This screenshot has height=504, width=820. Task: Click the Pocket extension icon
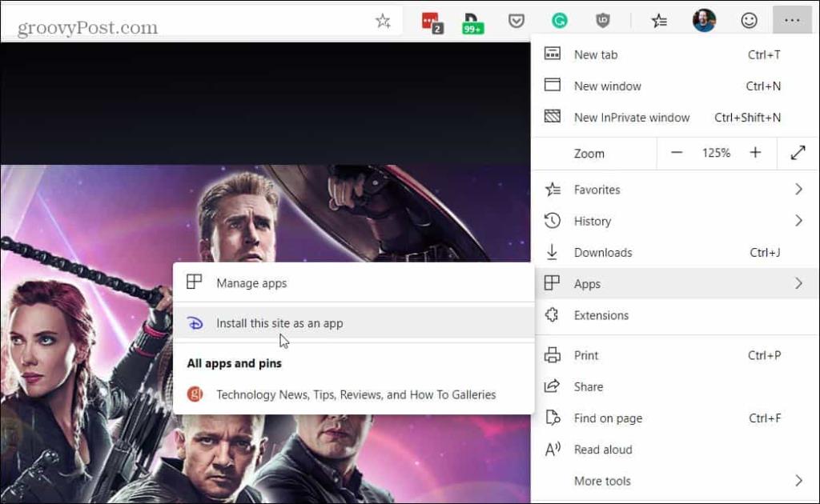pos(517,21)
